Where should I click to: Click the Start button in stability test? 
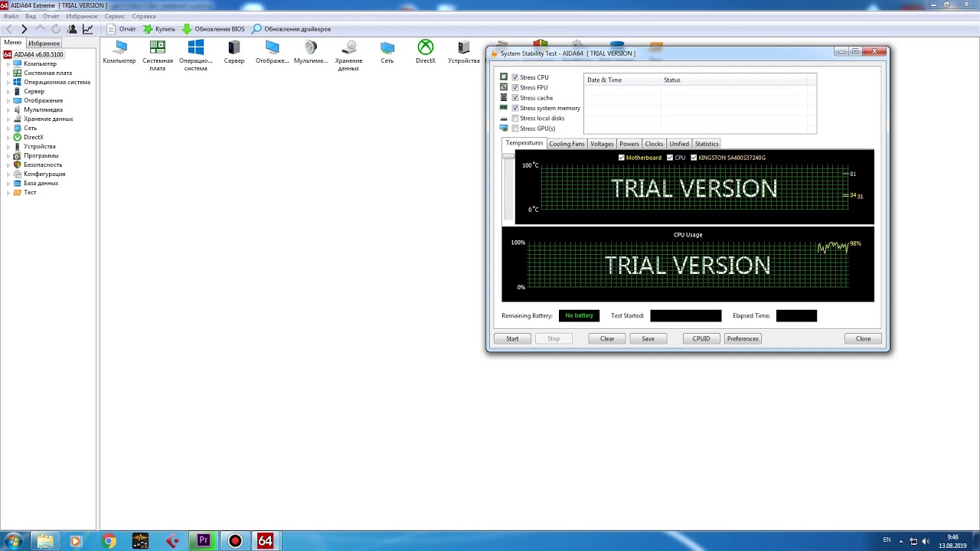pos(512,338)
